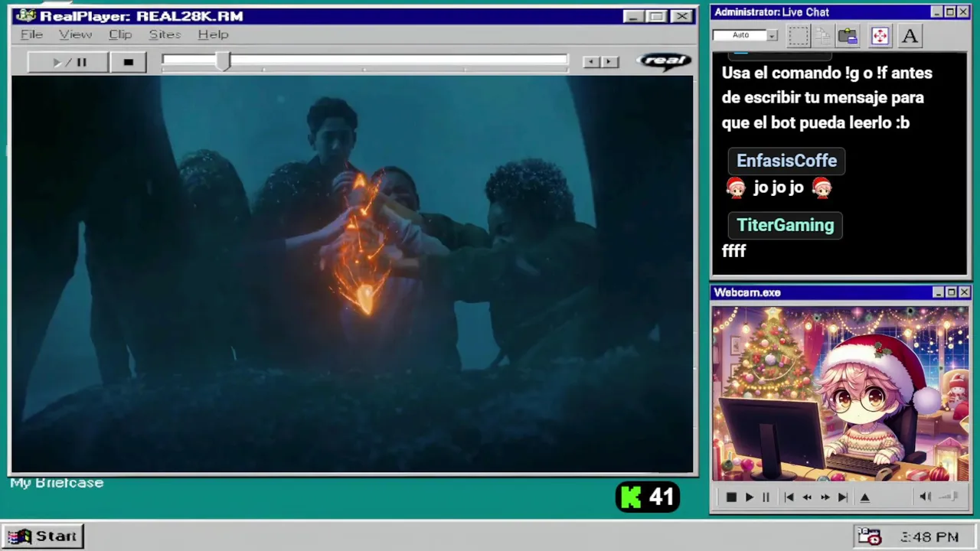
Task: Minimize the RealPlayer window
Action: pyautogui.click(x=632, y=16)
